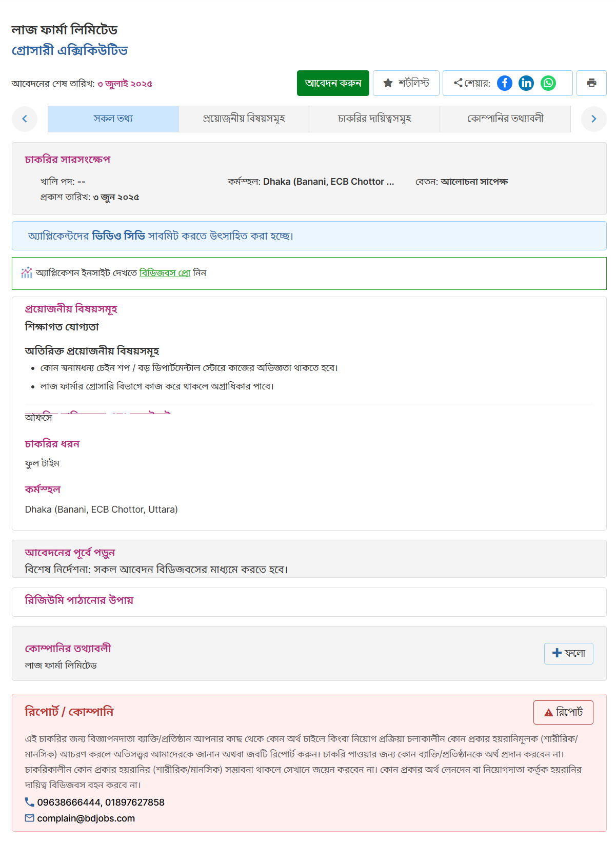The width and height of the screenshot is (616, 841).
Task: Share the job on LinkedIn
Action: [x=526, y=83]
